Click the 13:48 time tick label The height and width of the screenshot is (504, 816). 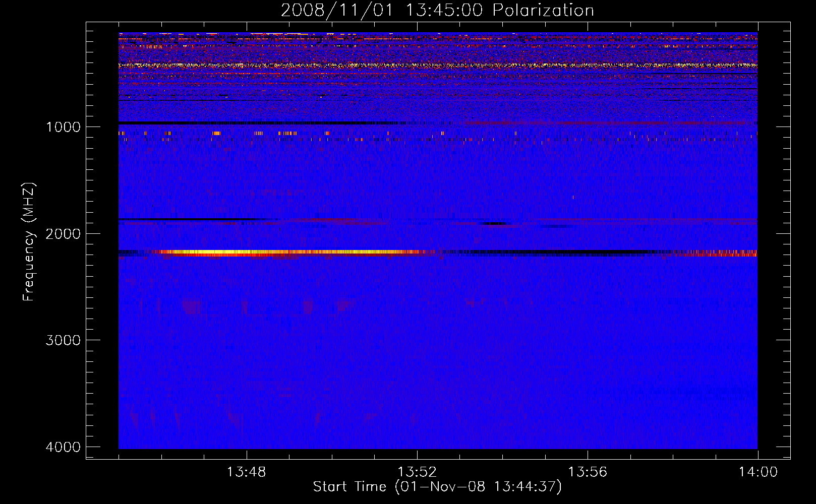[246, 472]
